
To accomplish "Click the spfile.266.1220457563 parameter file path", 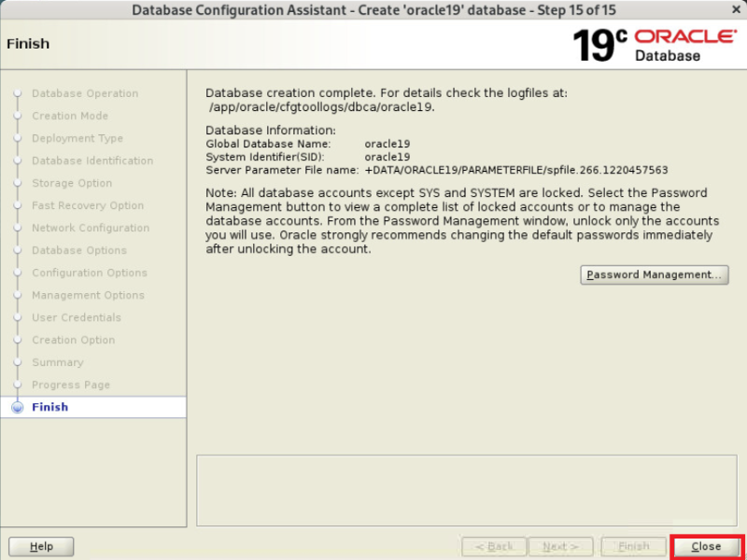I will tap(516, 171).
